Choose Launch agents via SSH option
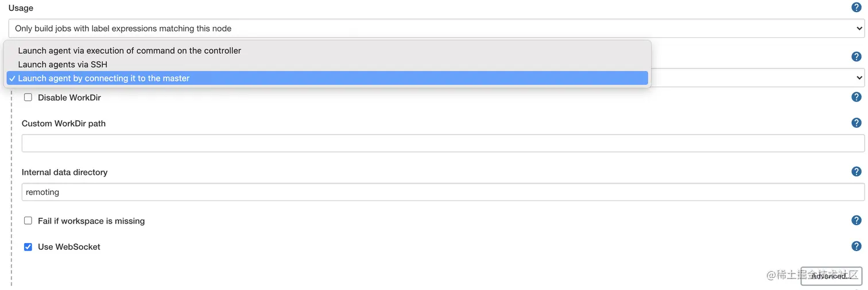 [63, 64]
